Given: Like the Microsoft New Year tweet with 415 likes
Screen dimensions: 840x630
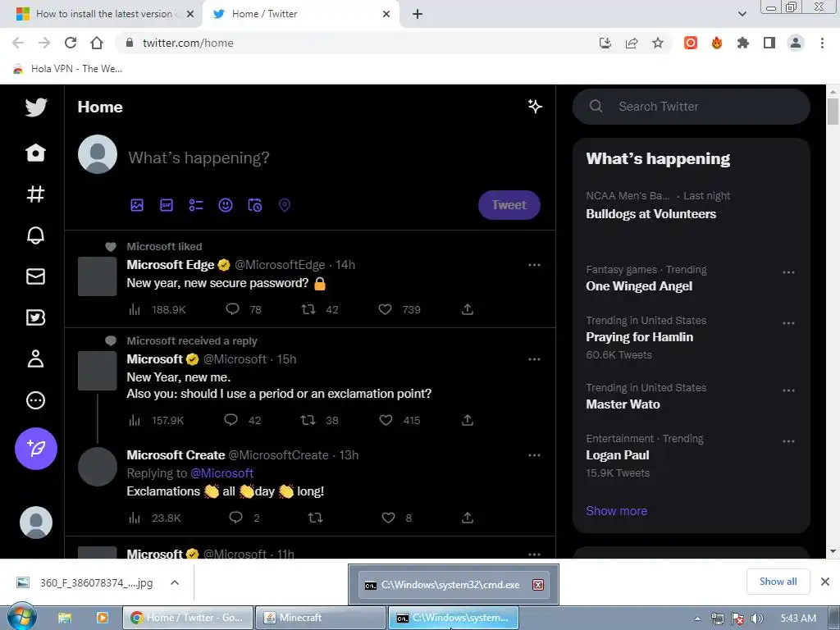Looking at the screenshot, I should click(x=386, y=420).
